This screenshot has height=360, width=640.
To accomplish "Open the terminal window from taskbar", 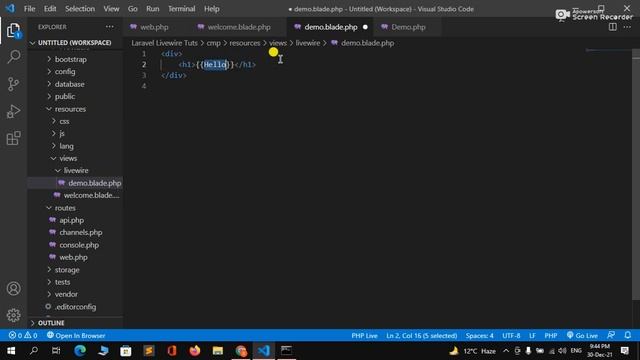I will (x=287, y=351).
